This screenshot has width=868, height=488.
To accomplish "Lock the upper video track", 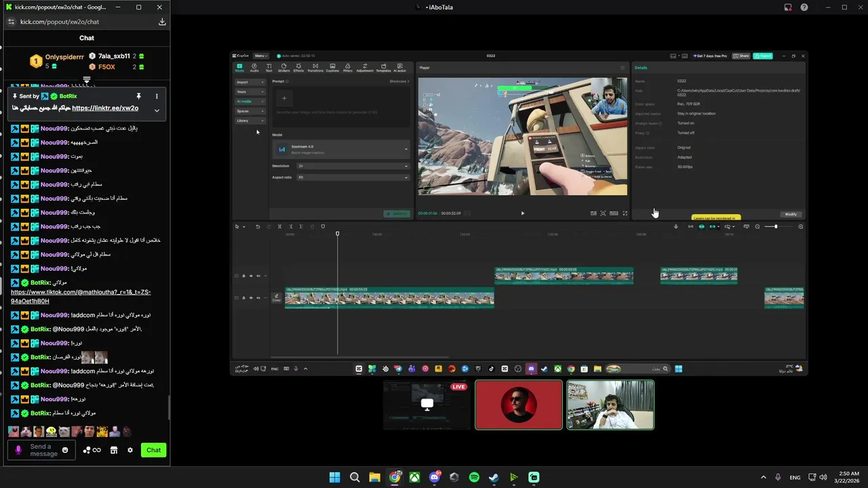I will click(243, 276).
